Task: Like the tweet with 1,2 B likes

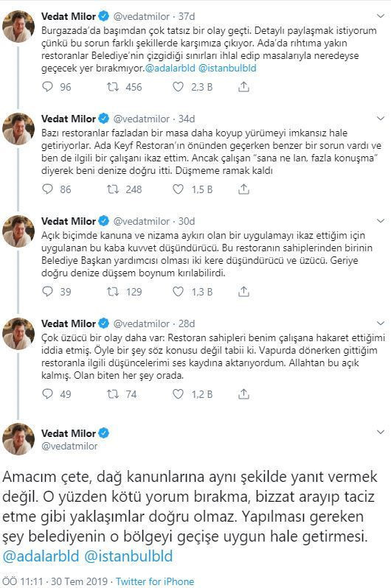Action: (x=178, y=393)
